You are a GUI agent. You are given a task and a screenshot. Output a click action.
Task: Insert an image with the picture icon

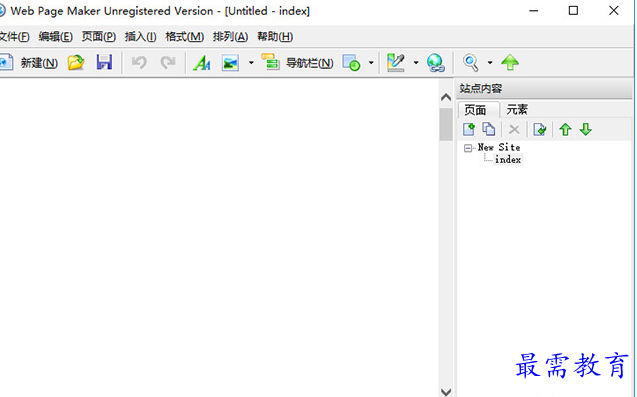click(230, 63)
